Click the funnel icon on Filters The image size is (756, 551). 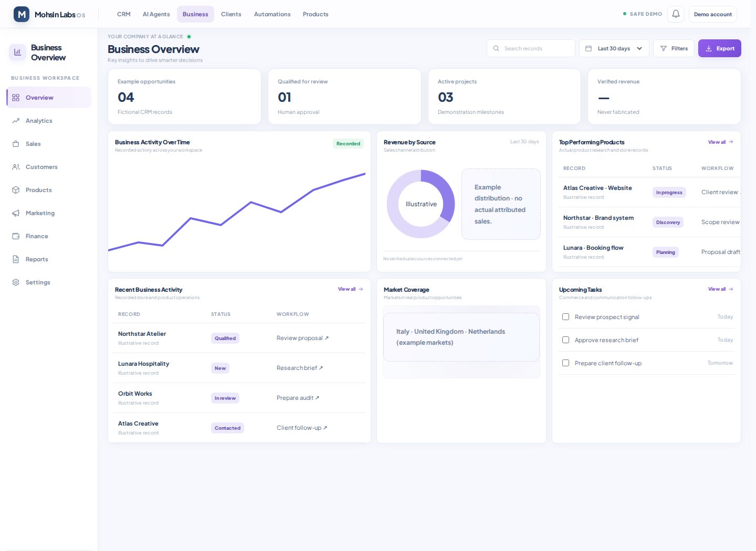click(664, 48)
